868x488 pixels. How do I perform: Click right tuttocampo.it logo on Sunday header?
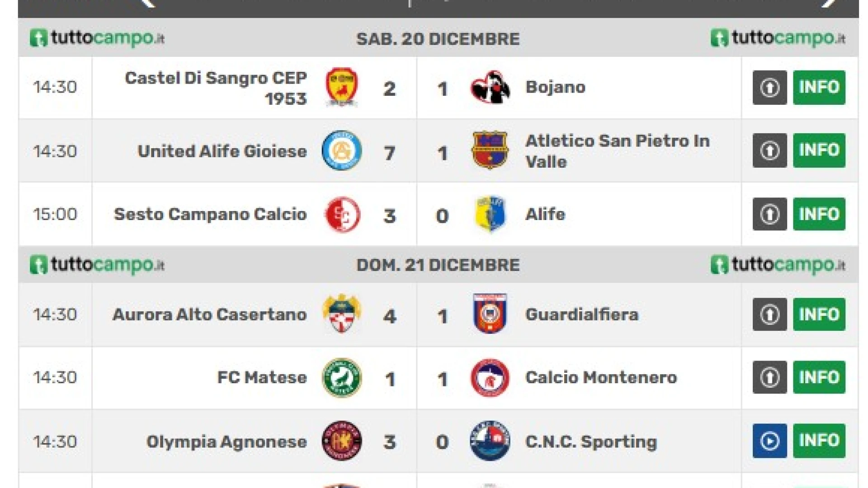pyautogui.click(x=778, y=265)
